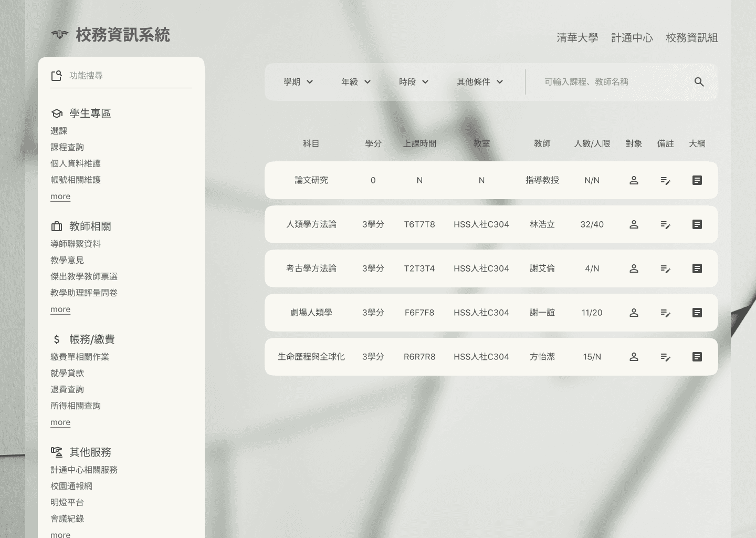Click the course name 生命歷程與全球化

click(311, 357)
